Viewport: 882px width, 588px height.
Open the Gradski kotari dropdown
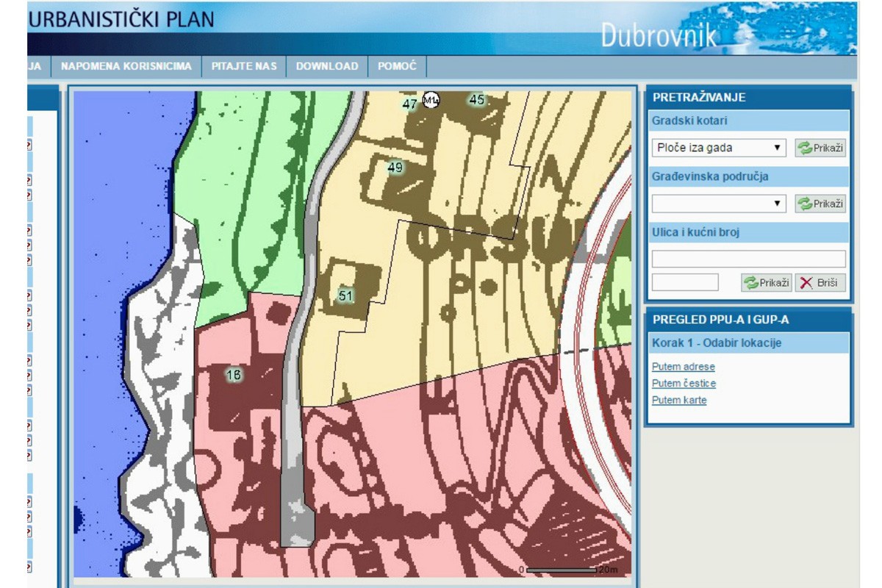coord(718,148)
